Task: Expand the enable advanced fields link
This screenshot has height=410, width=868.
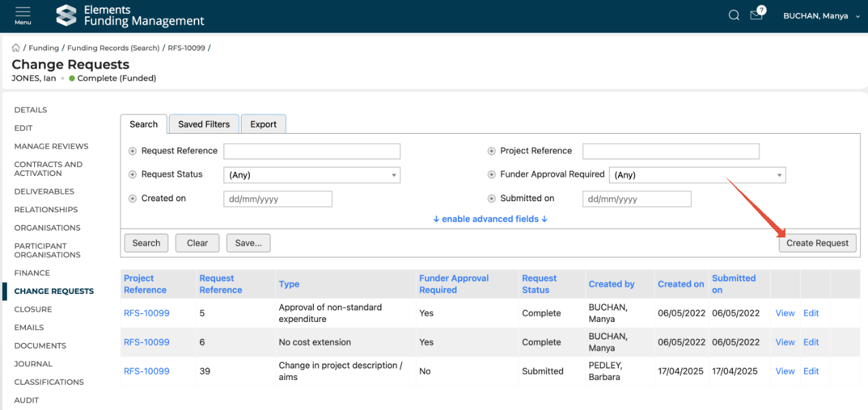Action: click(490, 219)
